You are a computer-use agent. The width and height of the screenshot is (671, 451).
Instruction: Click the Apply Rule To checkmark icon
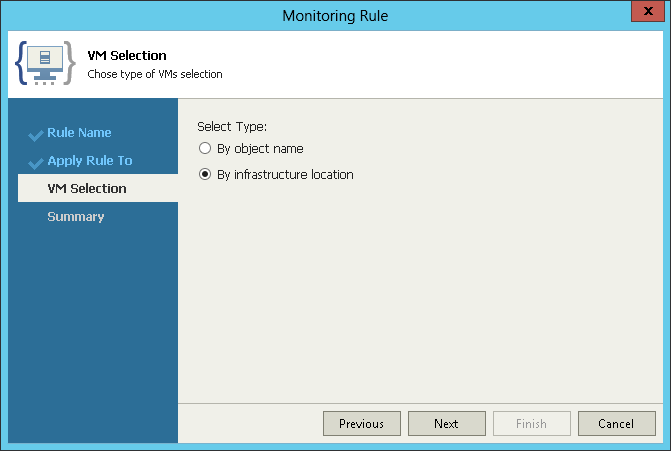tap(36, 163)
